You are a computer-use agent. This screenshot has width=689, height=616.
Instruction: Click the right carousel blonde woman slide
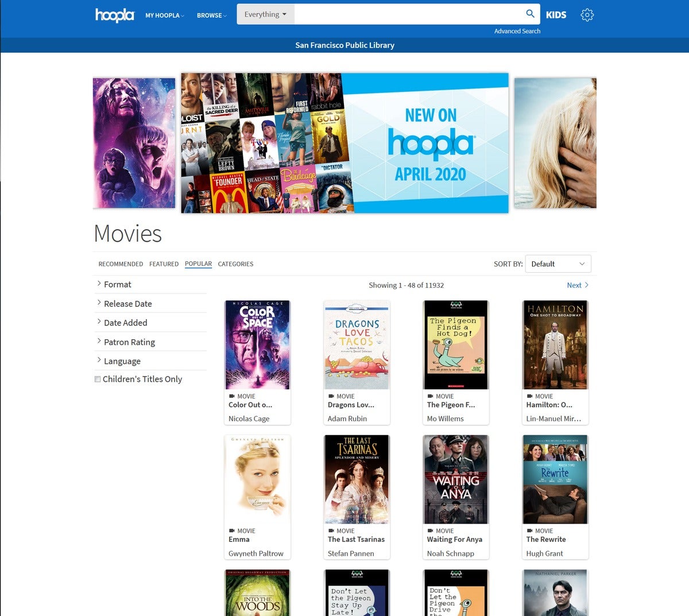pos(555,143)
